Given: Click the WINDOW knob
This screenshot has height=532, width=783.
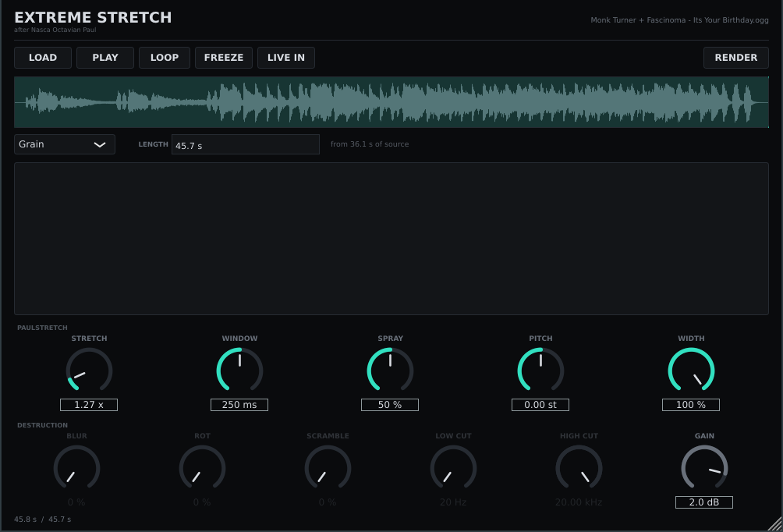Looking at the screenshot, I should tap(239, 371).
